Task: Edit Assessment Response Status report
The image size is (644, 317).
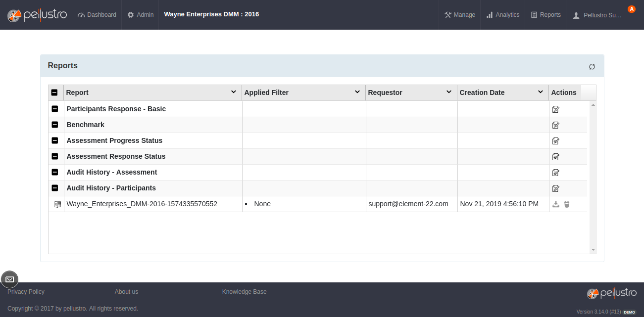Action: click(556, 157)
